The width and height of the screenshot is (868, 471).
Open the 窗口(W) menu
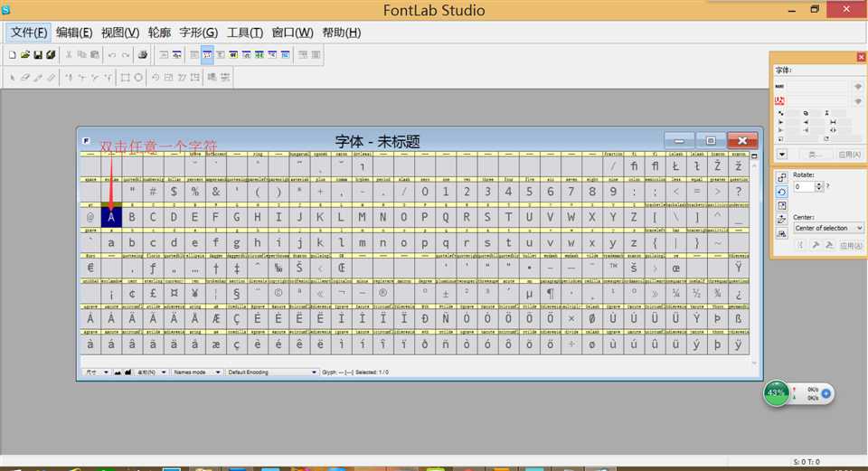[292, 33]
